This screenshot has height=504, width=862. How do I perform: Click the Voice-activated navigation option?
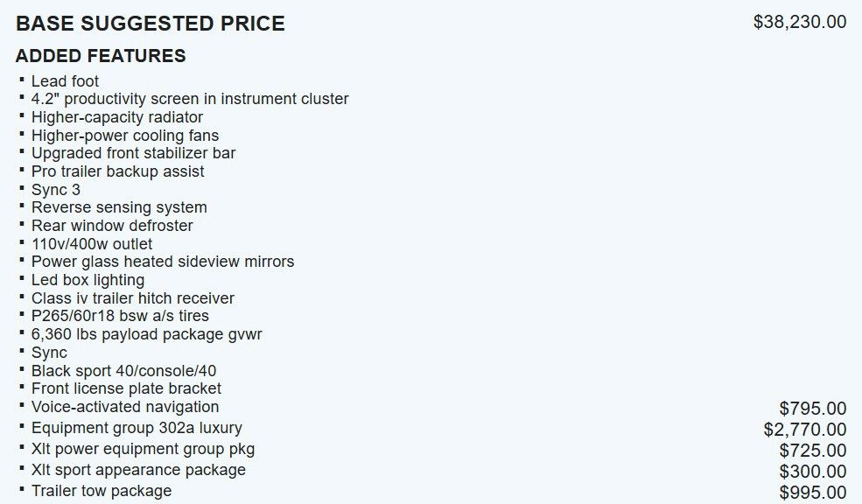(x=125, y=407)
